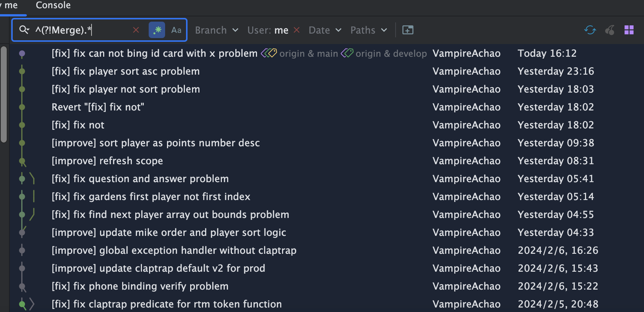The image size is (644, 312).
Task: Remove the User: me filter
Action: point(297,30)
